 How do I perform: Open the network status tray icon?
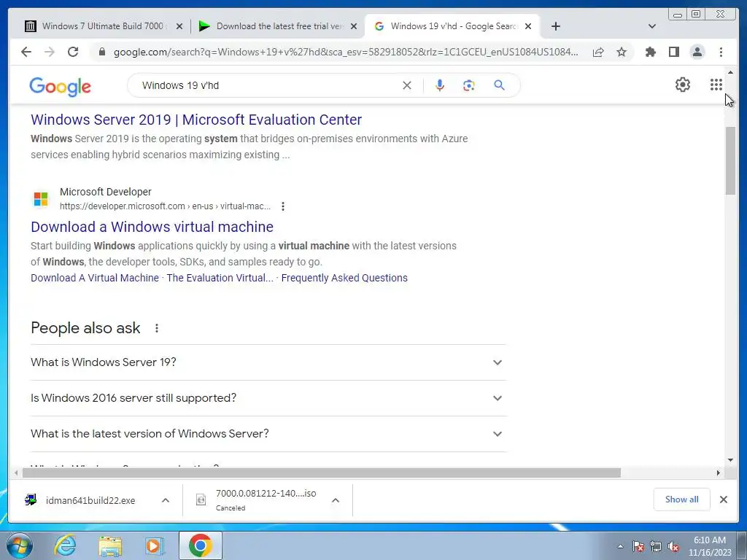pos(656,546)
